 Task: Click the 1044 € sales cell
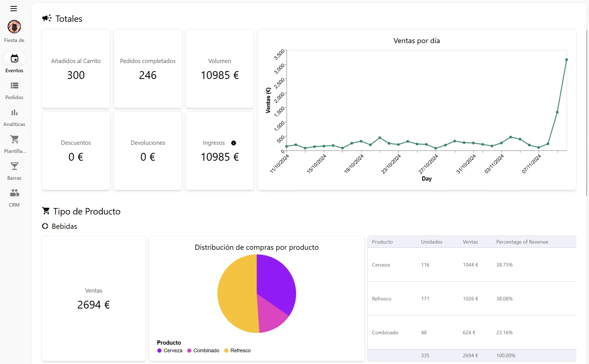coord(470,265)
